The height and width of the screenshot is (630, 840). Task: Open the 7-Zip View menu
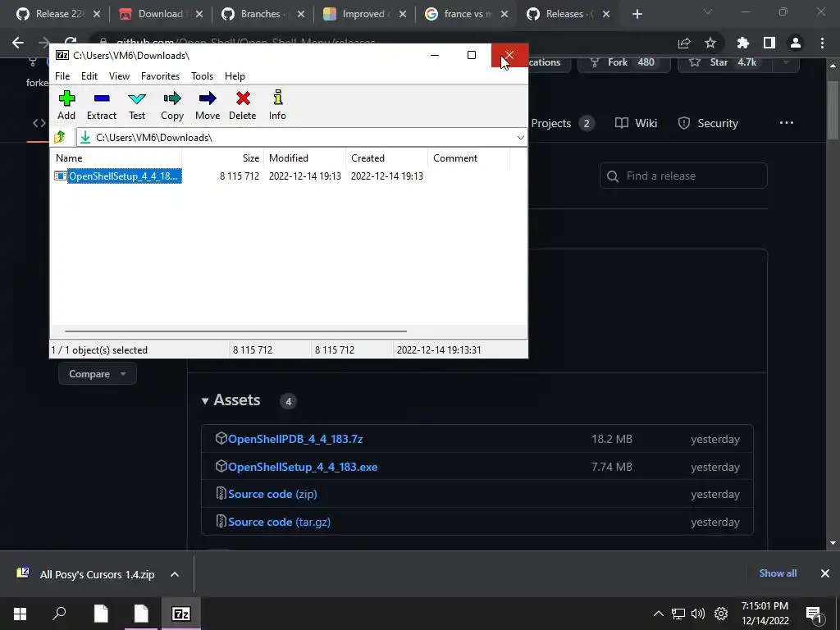coord(119,76)
